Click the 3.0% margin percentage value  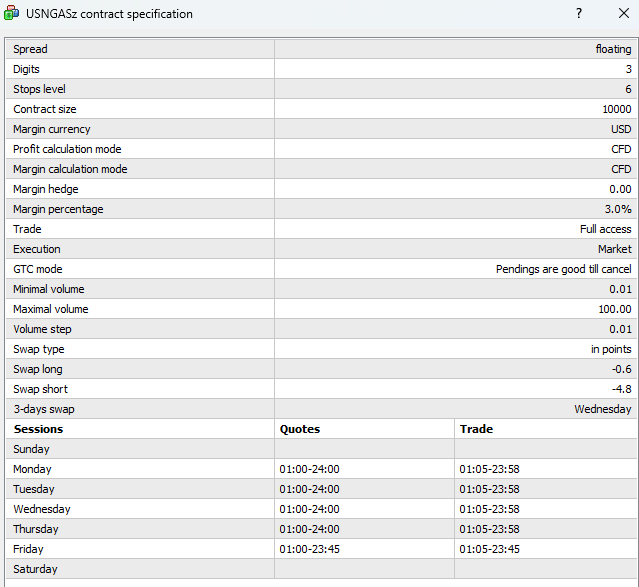(618, 209)
